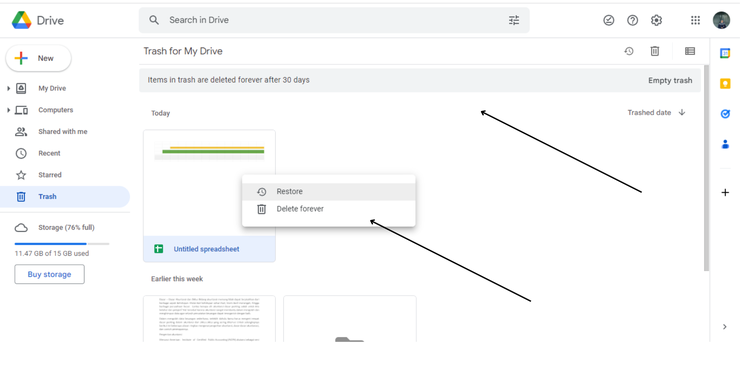Image resolution: width=750 pixels, height=375 pixels.
Task: Click restore from trash toolbar icon
Action: pyautogui.click(x=629, y=51)
